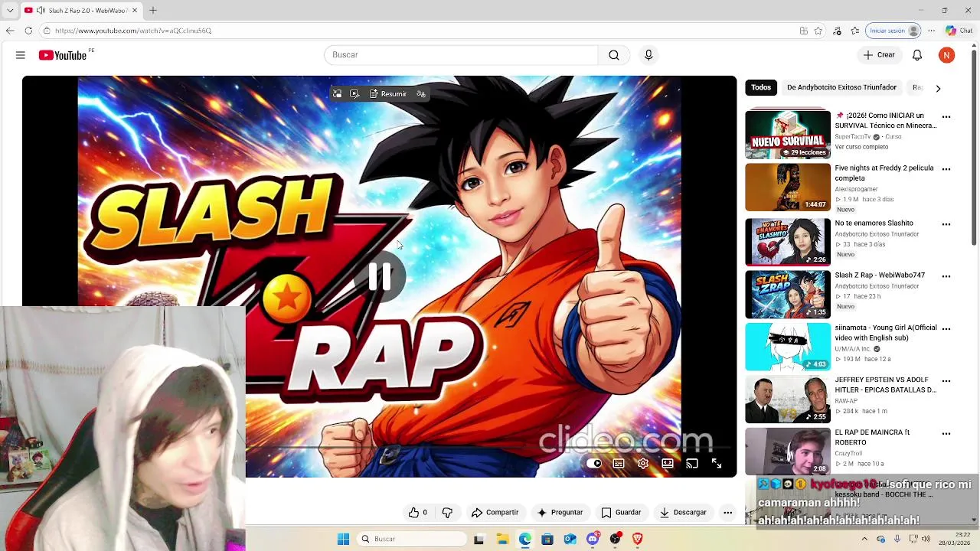Open the player settings gear
The width and height of the screenshot is (980, 551).
(643, 463)
